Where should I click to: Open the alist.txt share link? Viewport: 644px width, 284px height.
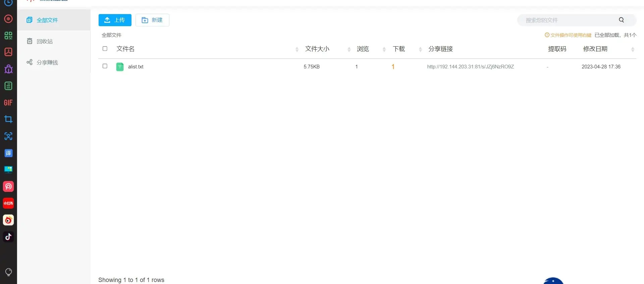tap(470, 67)
